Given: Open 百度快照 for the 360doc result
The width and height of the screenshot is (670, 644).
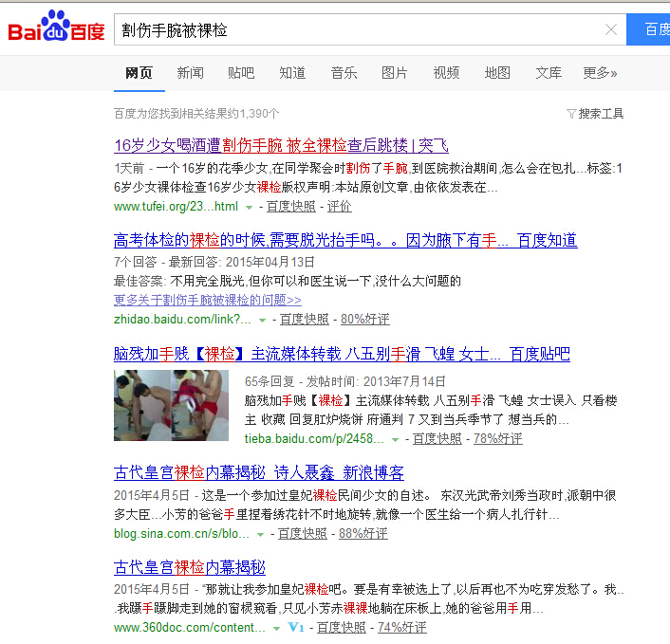Looking at the screenshot, I should [x=342, y=628].
